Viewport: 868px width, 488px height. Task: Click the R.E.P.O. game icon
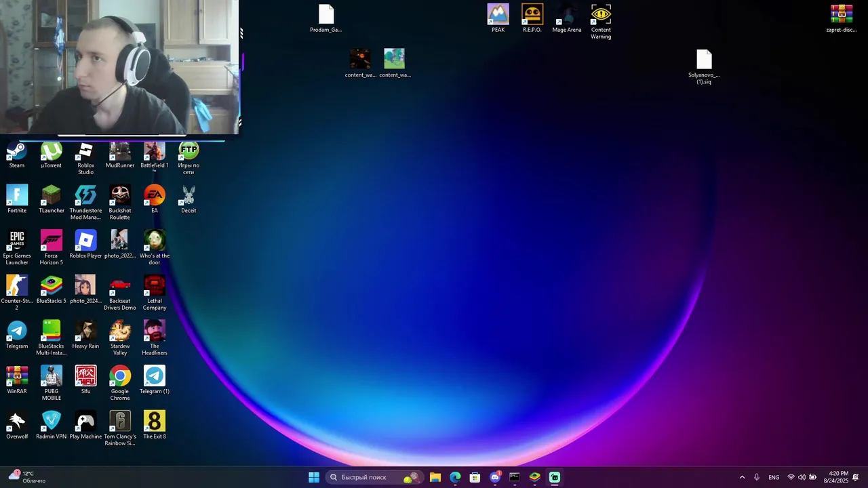click(x=532, y=19)
